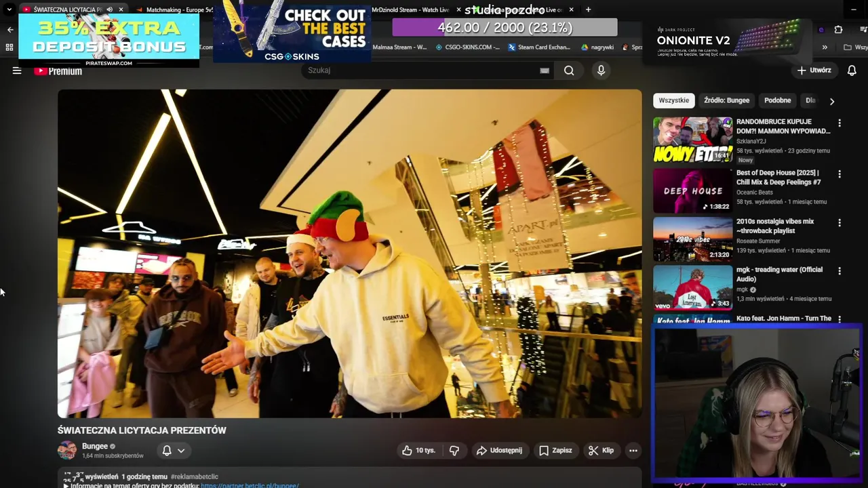Like the video with 10 tys. likes
This screenshot has width=868, height=488.
418,451
